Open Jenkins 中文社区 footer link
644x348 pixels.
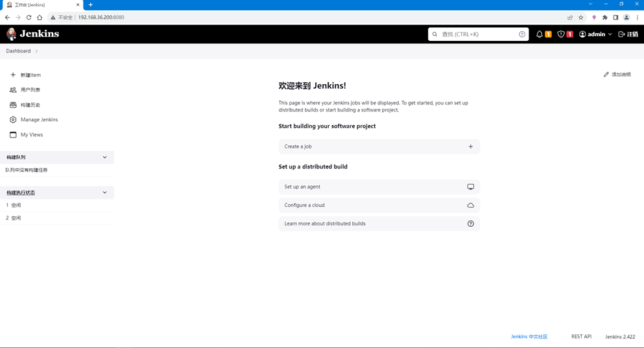529,336
